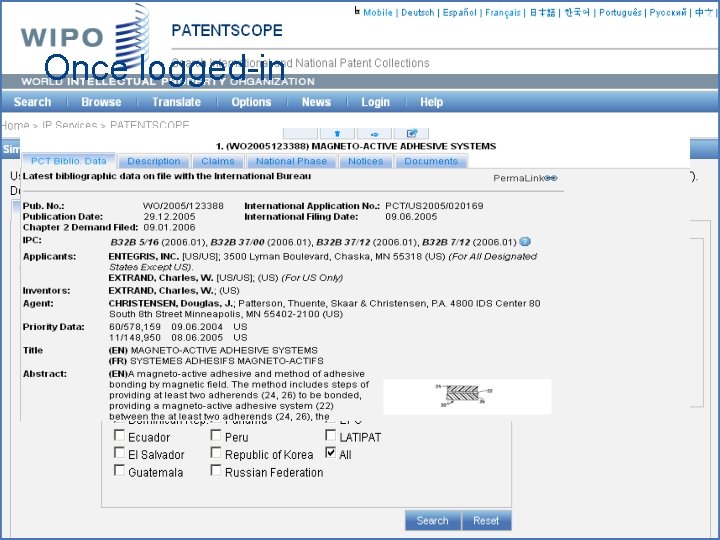Switch language to Korean 한국어

click(x=577, y=13)
